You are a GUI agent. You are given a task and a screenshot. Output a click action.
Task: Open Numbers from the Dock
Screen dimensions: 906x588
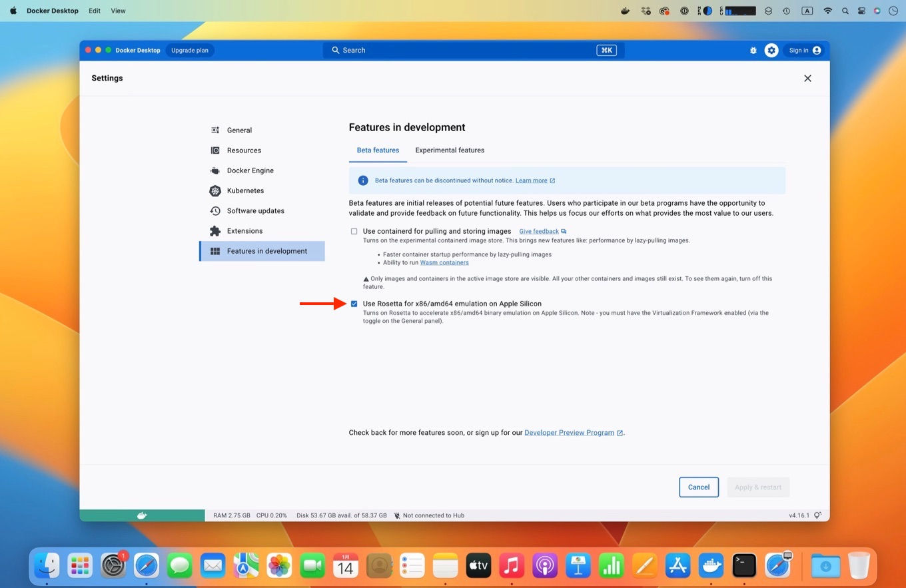click(612, 566)
